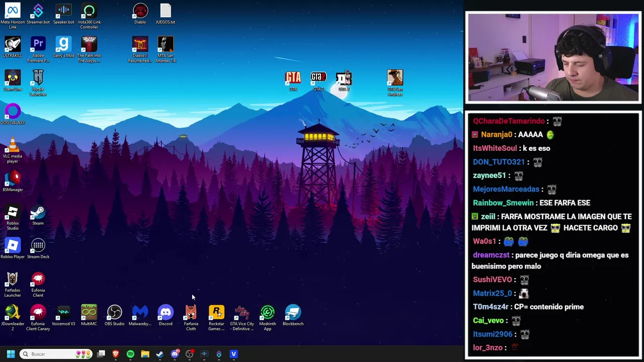Select the Steam Line desktop icon
644x362 pixels.
click(13, 80)
